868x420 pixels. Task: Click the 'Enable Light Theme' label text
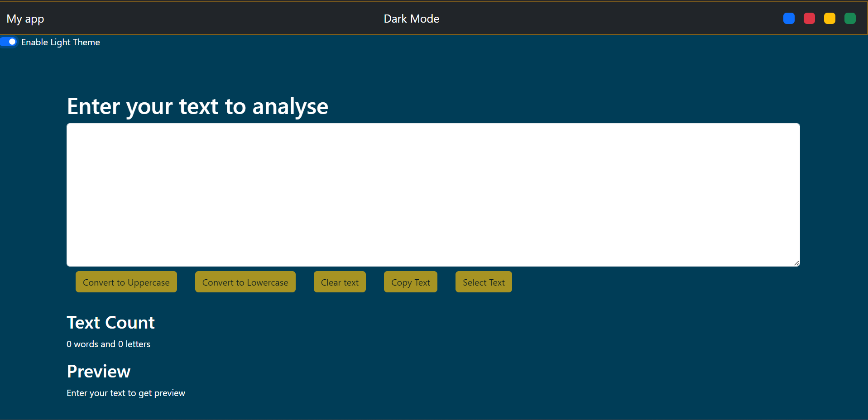[61, 42]
